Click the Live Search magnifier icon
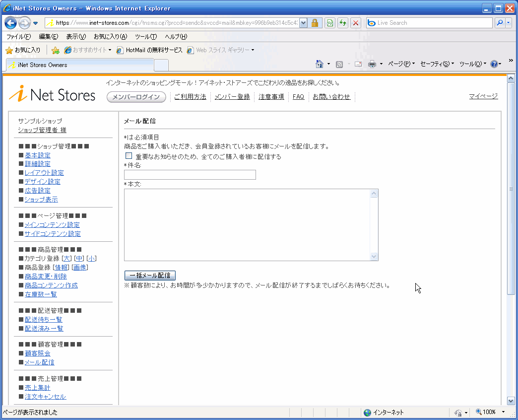 coord(499,23)
